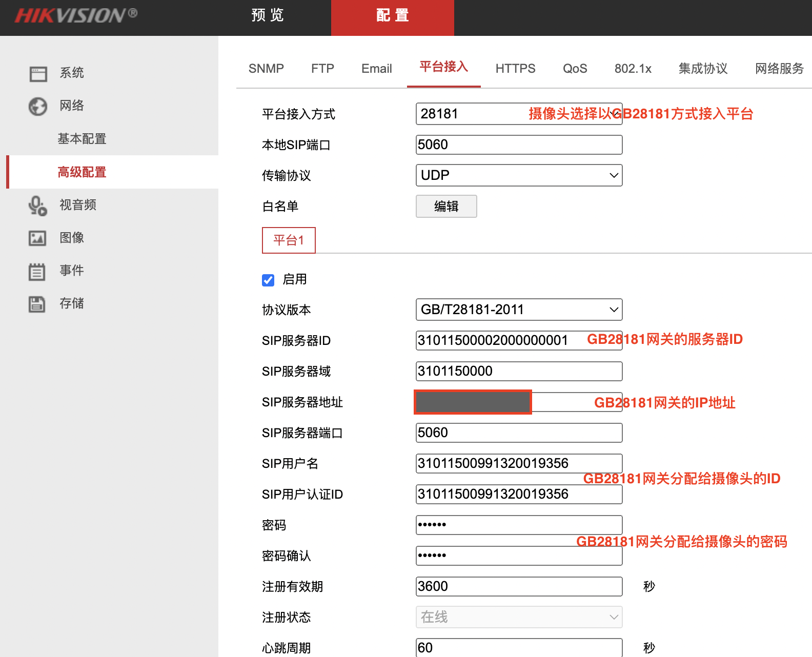Click the SIP服务器域 input field
This screenshot has height=657, width=812.
click(519, 371)
